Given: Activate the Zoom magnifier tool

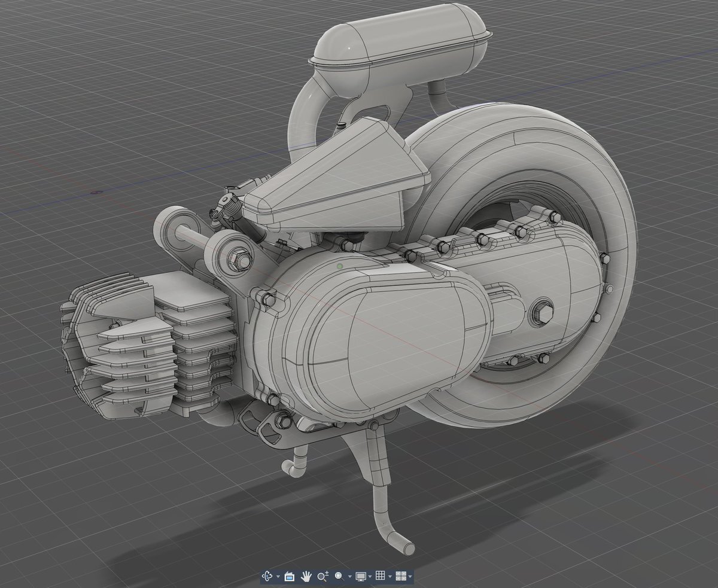Looking at the screenshot, I should [323, 576].
